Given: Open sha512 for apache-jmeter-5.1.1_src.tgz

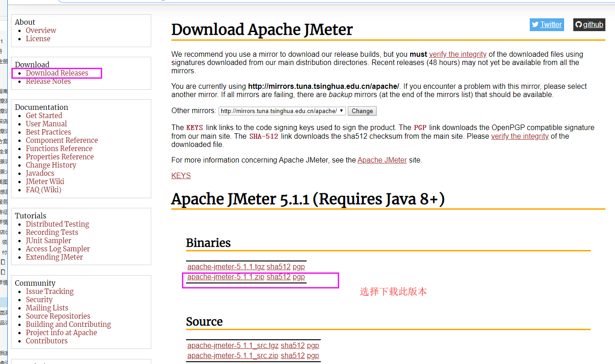Looking at the screenshot, I should pos(293,345).
